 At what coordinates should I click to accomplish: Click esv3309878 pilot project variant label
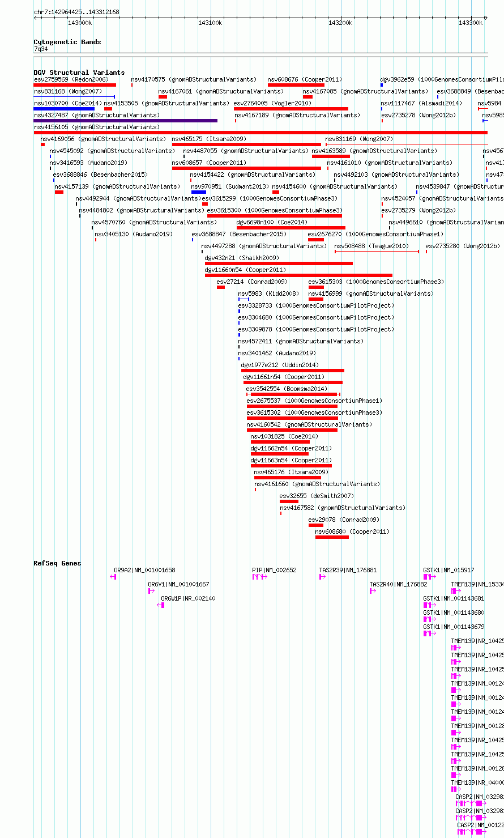(316, 330)
